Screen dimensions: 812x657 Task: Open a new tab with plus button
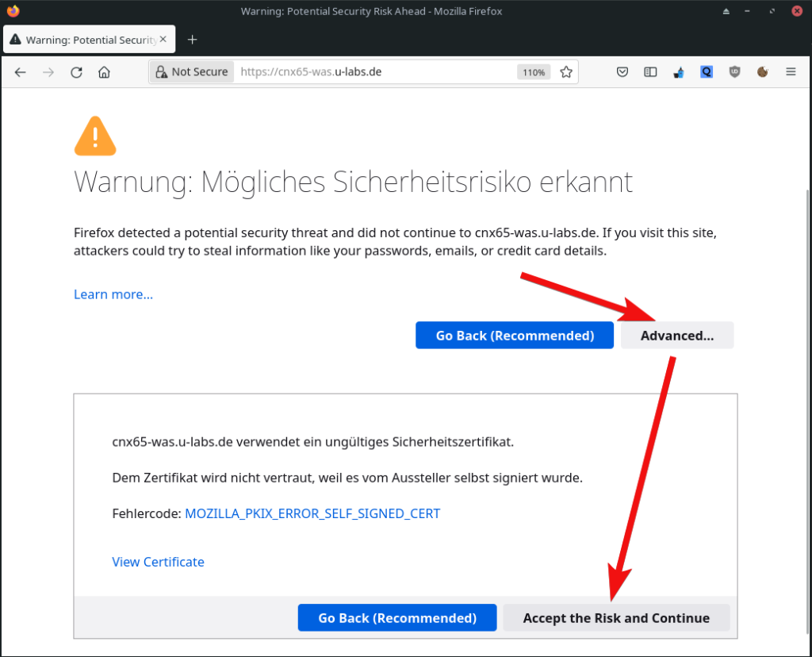tap(192, 40)
